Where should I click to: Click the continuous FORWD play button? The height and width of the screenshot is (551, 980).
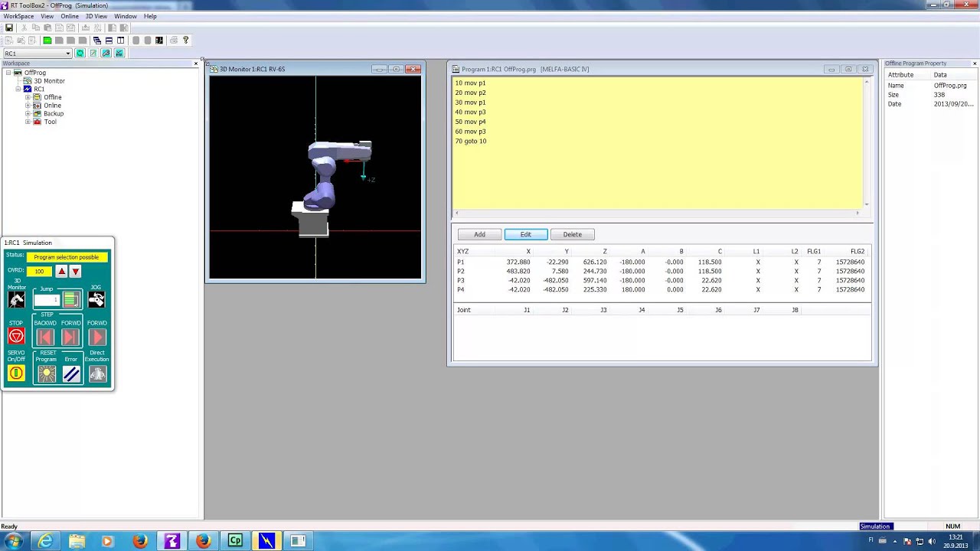[x=97, y=337]
